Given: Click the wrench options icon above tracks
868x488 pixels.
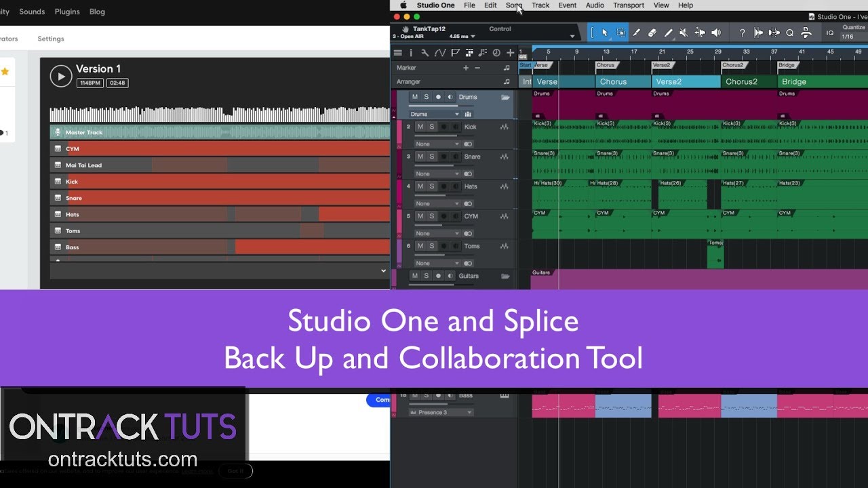Looking at the screenshot, I should pos(425,53).
